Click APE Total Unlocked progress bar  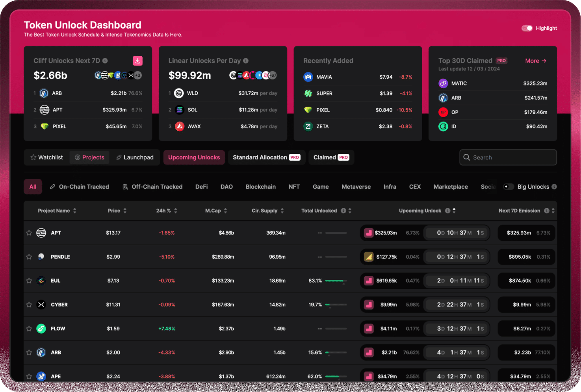point(336,376)
